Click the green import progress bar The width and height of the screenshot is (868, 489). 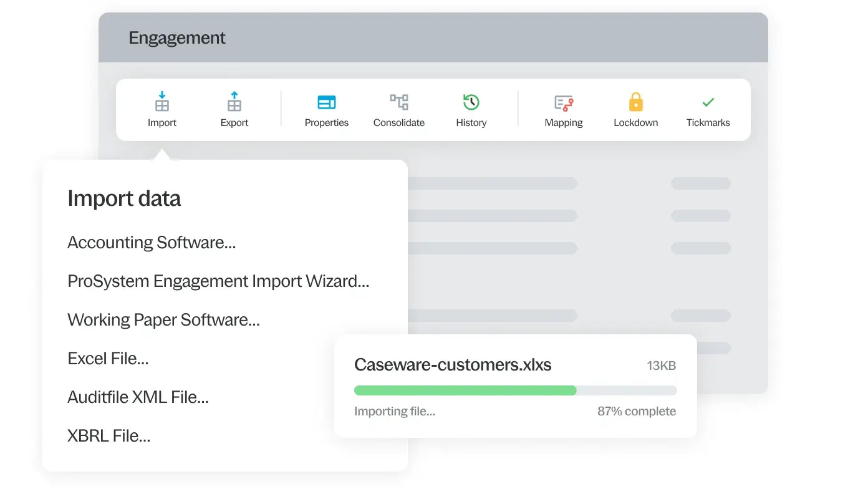pyautogui.click(x=465, y=390)
